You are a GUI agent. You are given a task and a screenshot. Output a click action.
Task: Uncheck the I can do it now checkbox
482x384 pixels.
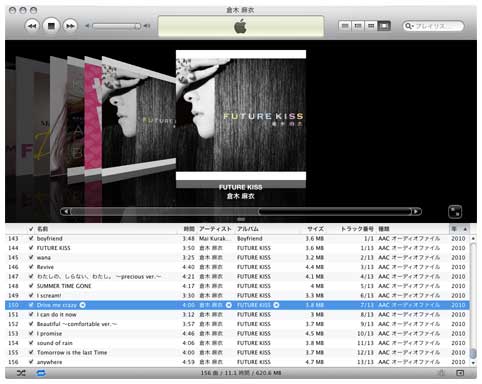pyautogui.click(x=31, y=315)
